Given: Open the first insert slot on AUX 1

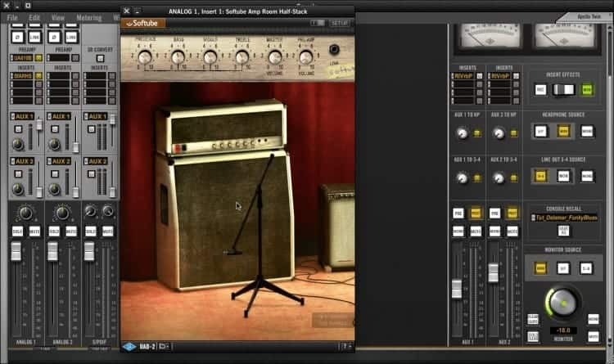Looking at the screenshot, I should click(463, 75).
